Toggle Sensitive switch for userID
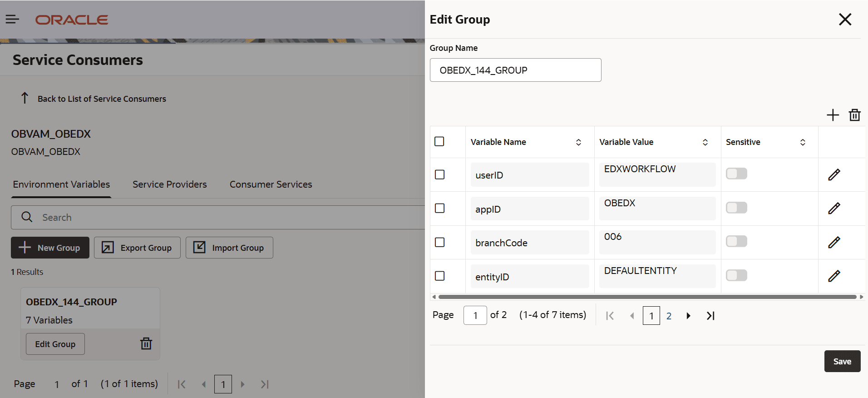This screenshot has width=868, height=398. tap(736, 174)
